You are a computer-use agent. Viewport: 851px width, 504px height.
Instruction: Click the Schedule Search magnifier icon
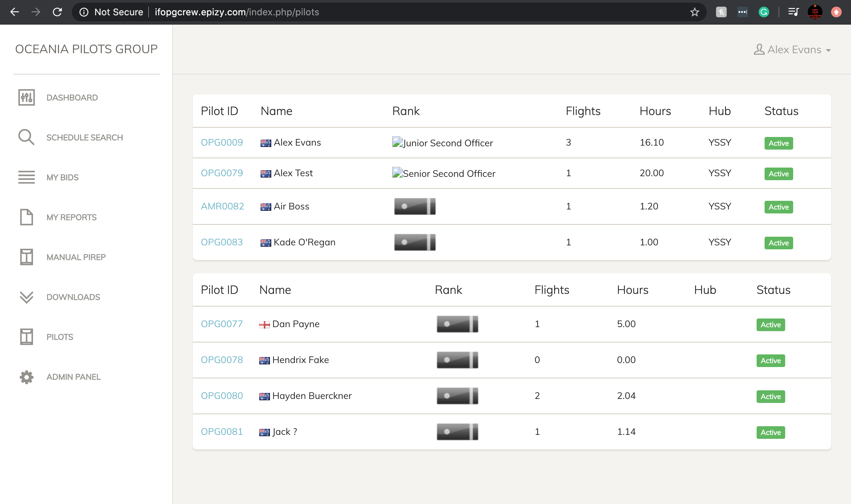26,137
